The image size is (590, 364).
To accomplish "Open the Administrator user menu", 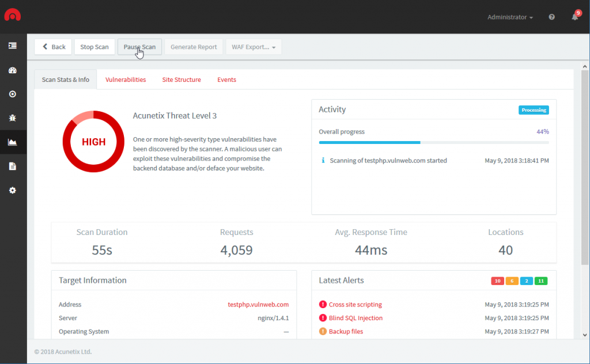I will (x=510, y=17).
